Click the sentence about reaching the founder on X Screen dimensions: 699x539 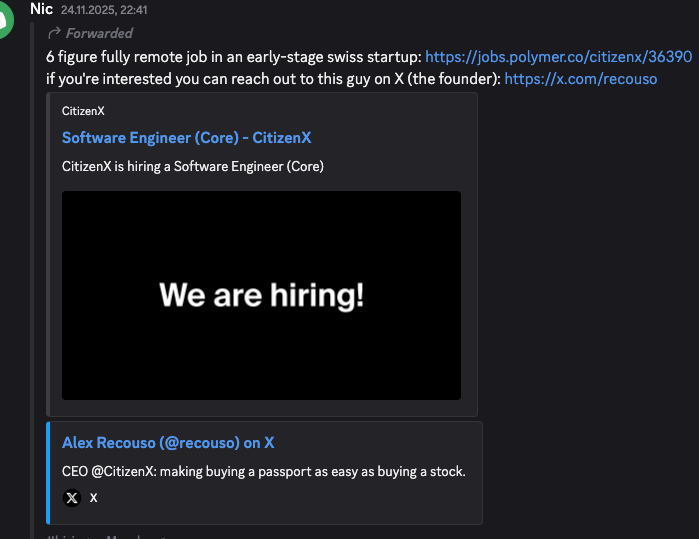click(x=274, y=79)
